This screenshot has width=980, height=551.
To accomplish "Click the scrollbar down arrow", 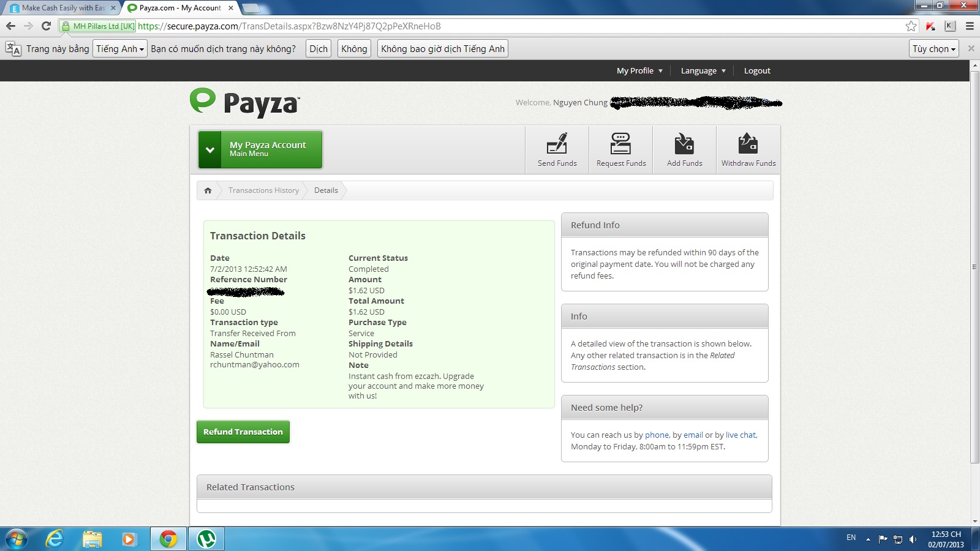I will click(x=974, y=521).
